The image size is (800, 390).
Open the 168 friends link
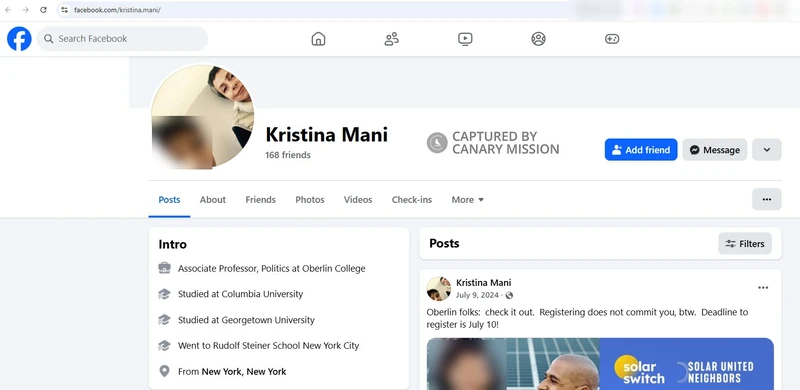pos(288,155)
